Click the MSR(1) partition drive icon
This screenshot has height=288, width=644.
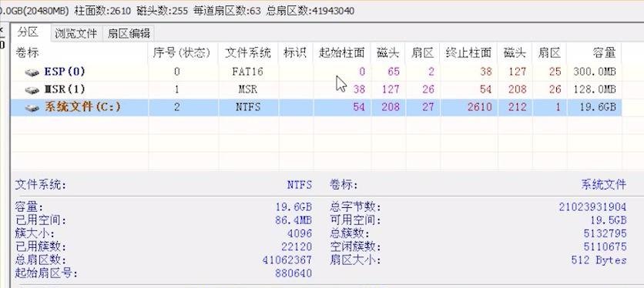pyautogui.click(x=32, y=90)
